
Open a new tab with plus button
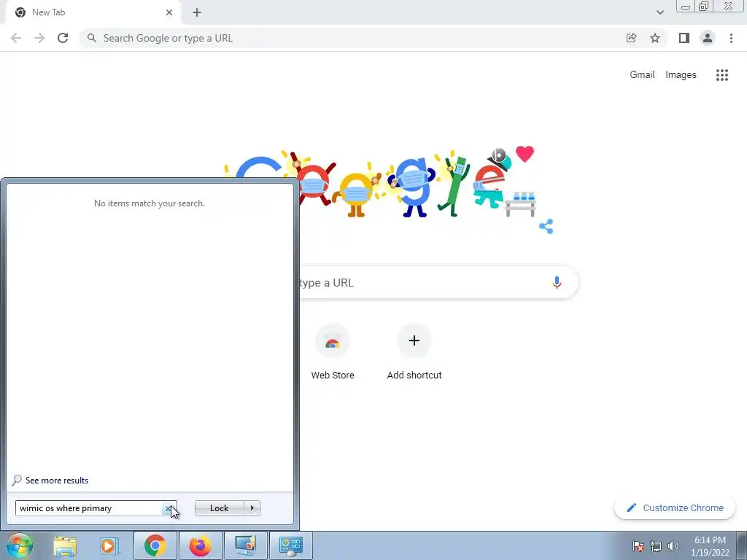[x=197, y=12]
